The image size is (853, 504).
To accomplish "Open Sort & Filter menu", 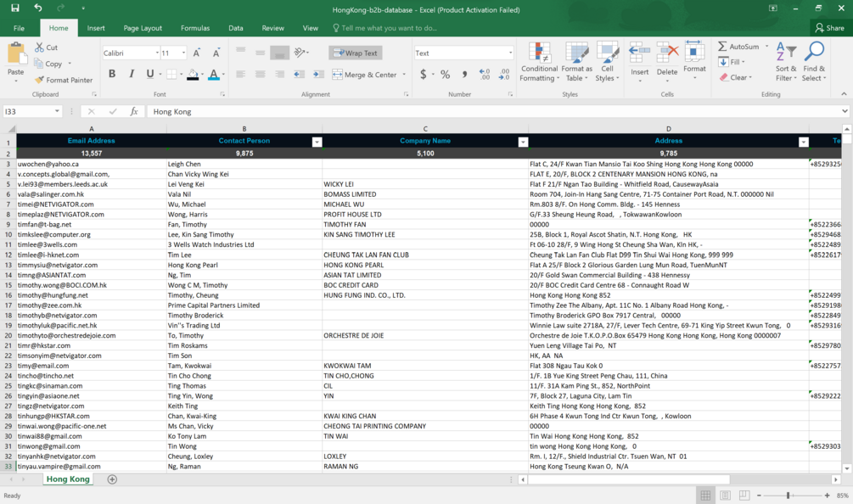I will [786, 62].
